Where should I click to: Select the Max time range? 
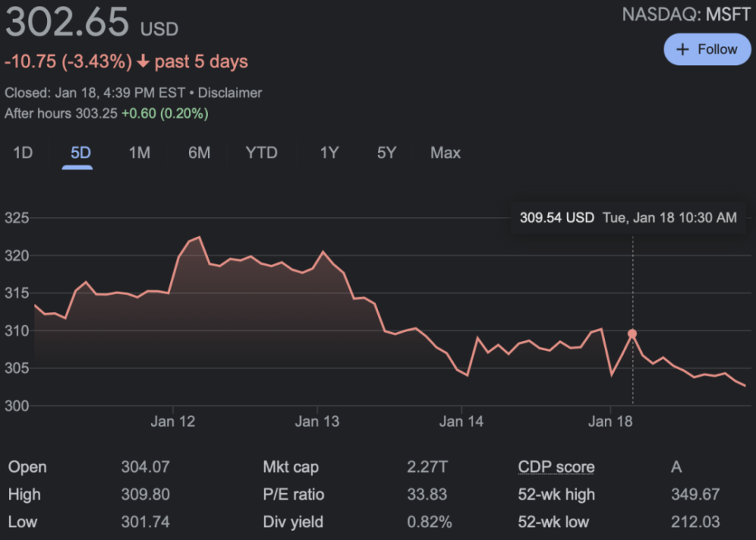445,153
